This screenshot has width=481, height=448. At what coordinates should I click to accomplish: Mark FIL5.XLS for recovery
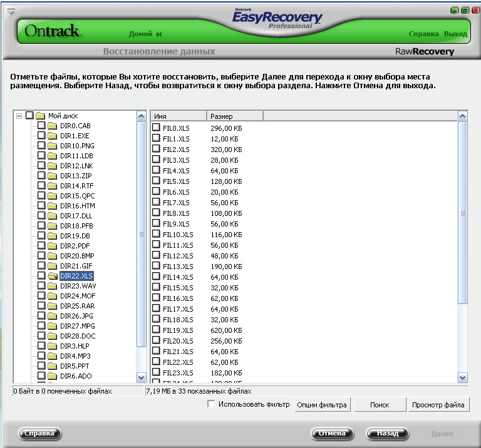pyautogui.click(x=156, y=180)
